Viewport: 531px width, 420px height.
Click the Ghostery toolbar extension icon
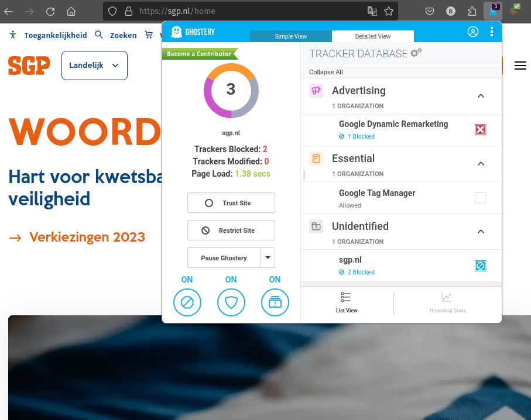click(x=493, y=11)
